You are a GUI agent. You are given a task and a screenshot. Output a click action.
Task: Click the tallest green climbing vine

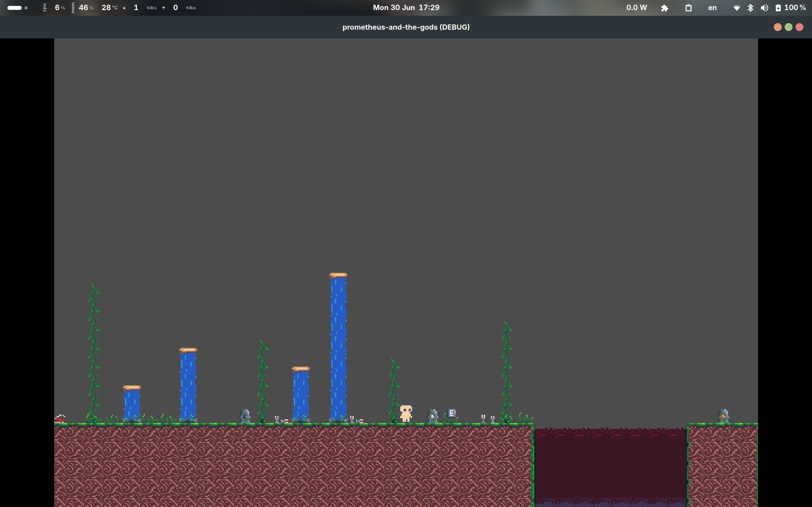coord(94,353)
